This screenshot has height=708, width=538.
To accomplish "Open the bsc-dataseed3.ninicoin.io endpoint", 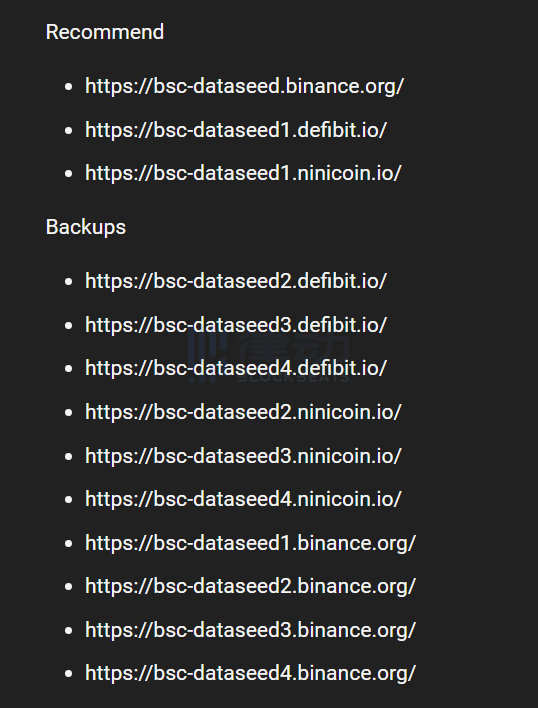I will coord(243,456).
